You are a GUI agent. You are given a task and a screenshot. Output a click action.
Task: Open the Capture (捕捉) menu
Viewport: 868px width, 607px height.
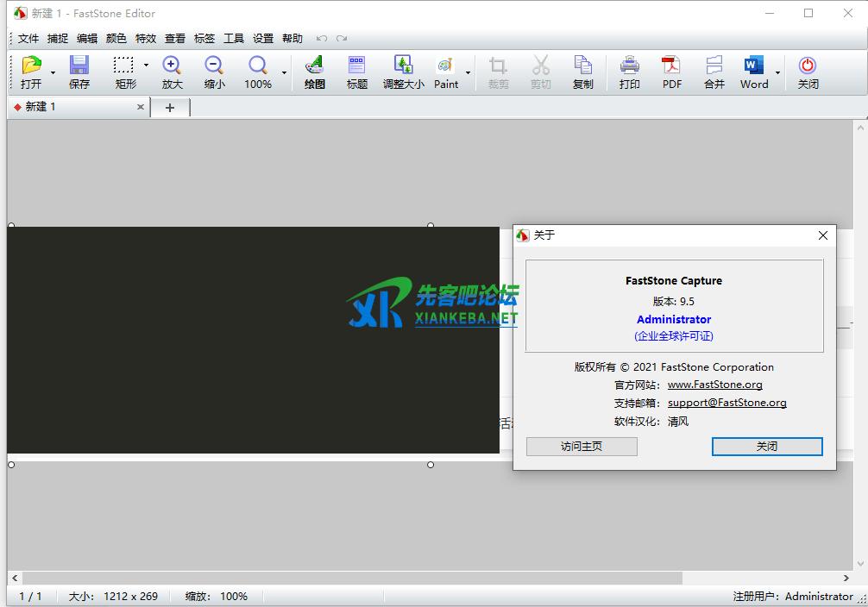(58, 38)
